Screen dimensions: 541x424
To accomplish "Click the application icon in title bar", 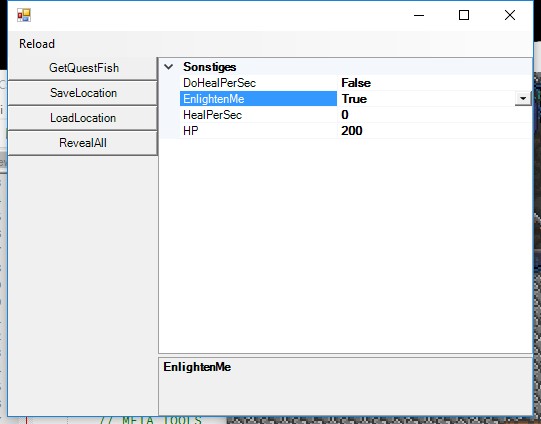I will click(24, 15).
